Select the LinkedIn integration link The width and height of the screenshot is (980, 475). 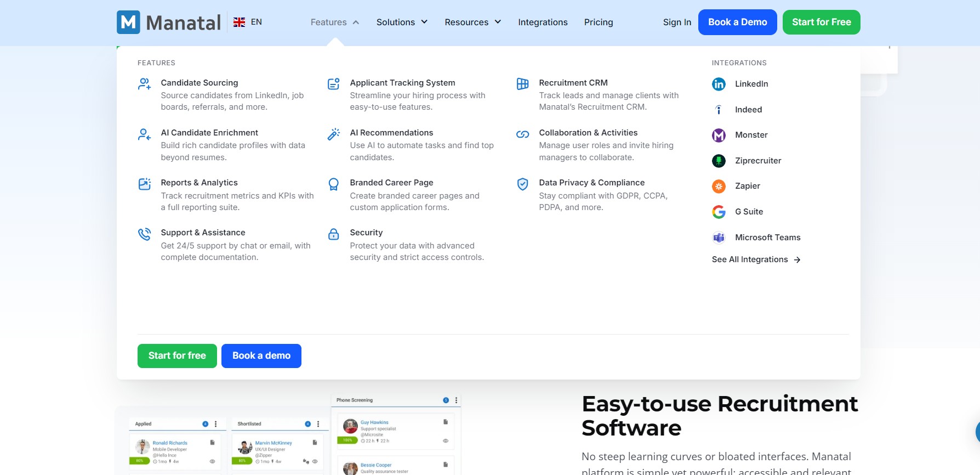[751, 84]
